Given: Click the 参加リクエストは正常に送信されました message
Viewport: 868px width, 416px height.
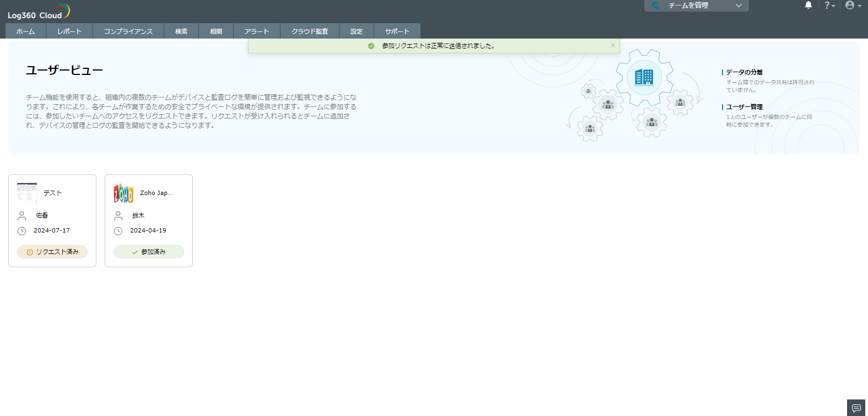Looking at the screenshot, I should tap(439, 46).
